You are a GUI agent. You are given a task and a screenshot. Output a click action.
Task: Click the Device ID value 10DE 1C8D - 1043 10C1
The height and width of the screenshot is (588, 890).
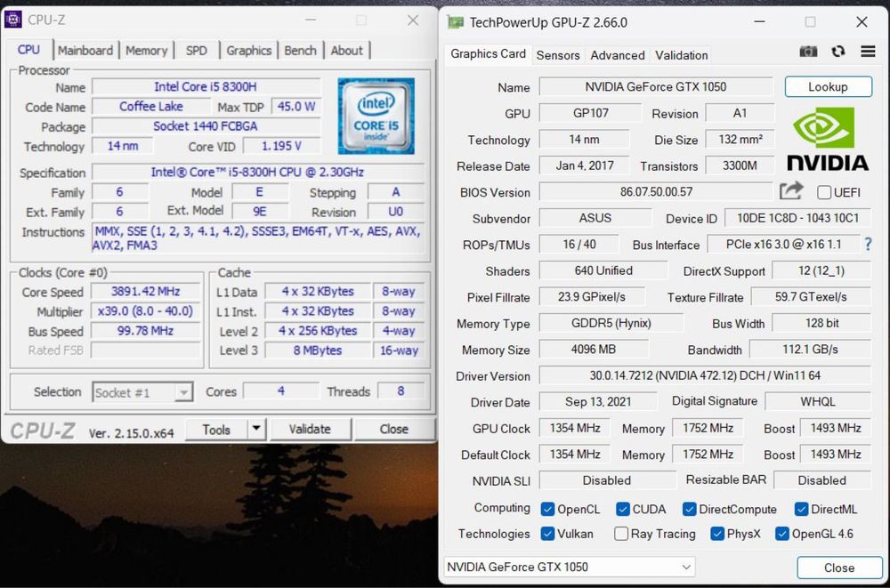point(797,218)
